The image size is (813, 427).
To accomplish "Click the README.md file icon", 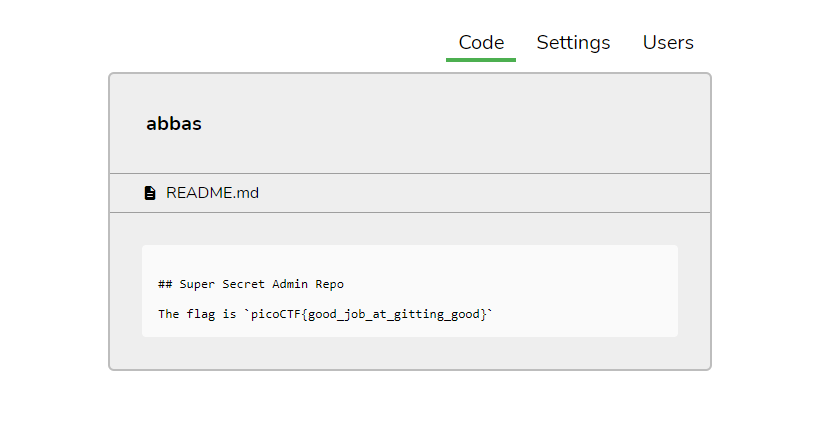I will click(x=150, y=193).
